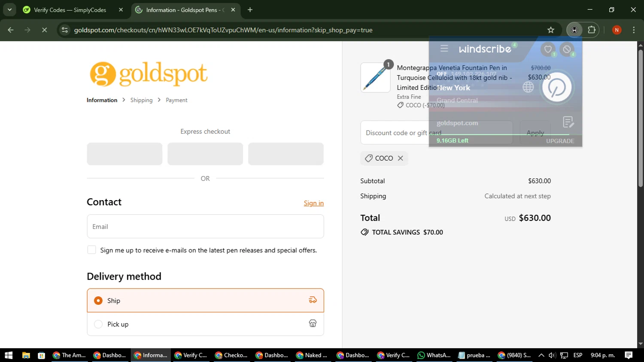Click the Windscribe notes icon

click(568, 122)
